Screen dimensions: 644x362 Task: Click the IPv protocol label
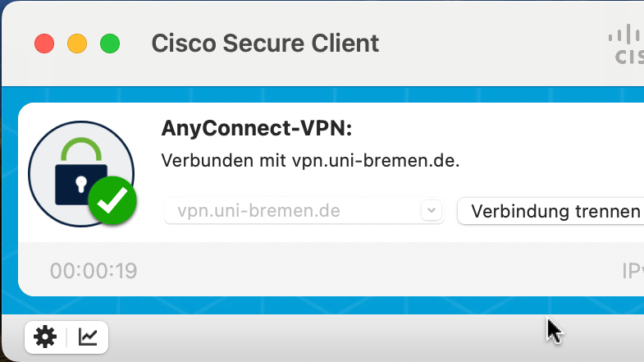[x=632, y=271]
